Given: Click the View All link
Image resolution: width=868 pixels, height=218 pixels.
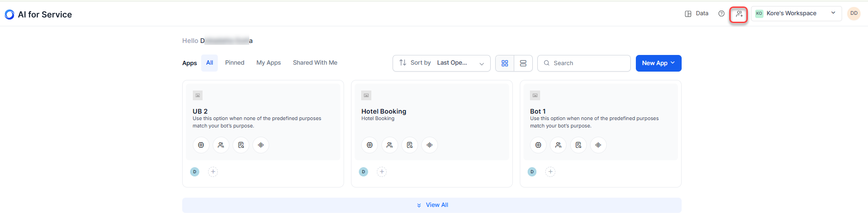Looking at the screenshot, I should [432, 205].
